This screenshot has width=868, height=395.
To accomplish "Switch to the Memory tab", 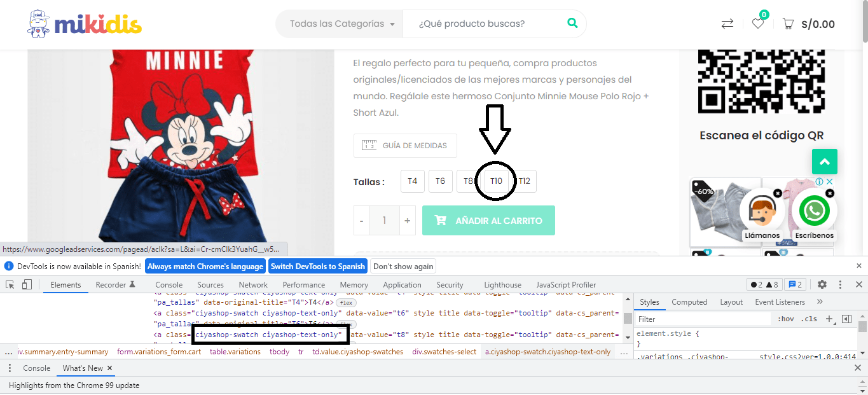I will (354, 285).
